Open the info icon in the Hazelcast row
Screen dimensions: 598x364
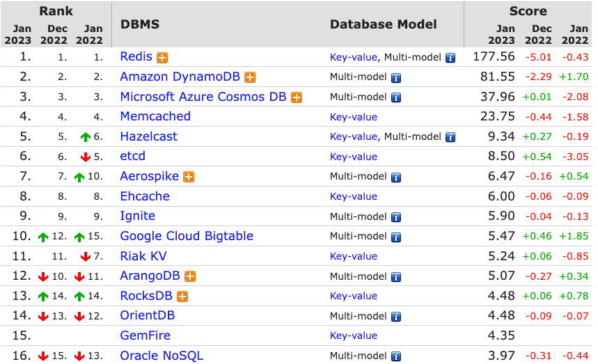tap(450, 137)
